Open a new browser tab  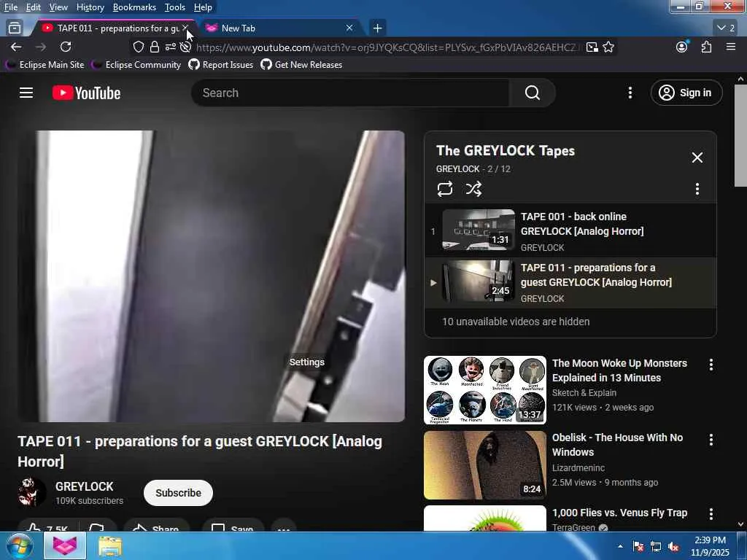377,28
